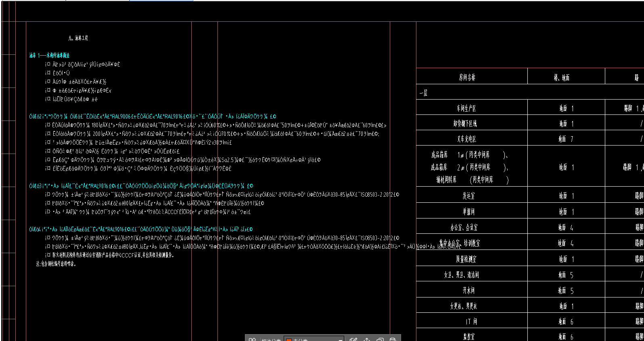Click the 车间生产区 room cell

pyautogui.click(x=466, y=108)
